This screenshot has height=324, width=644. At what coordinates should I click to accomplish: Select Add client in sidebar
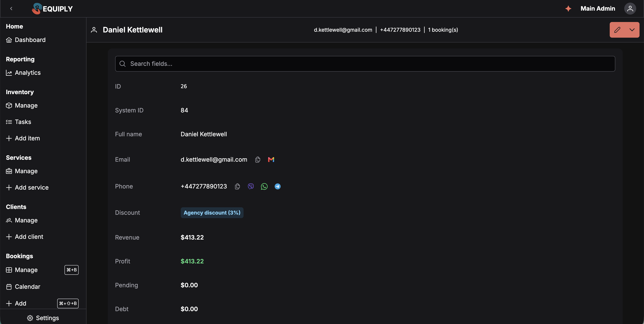tap(24, 237)
